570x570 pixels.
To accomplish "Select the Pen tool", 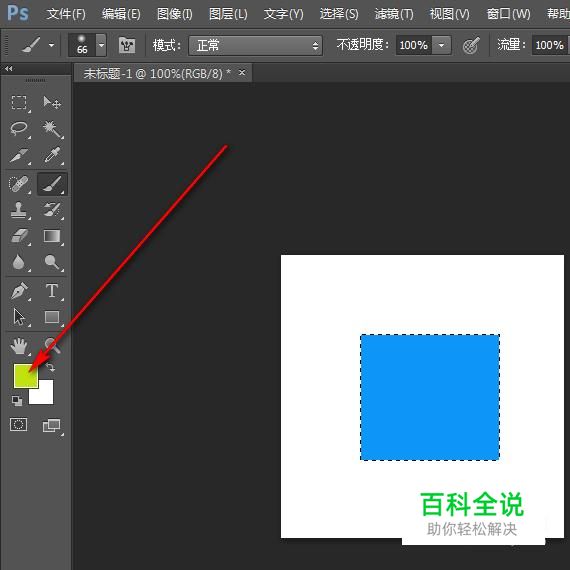I will point(19,291).
